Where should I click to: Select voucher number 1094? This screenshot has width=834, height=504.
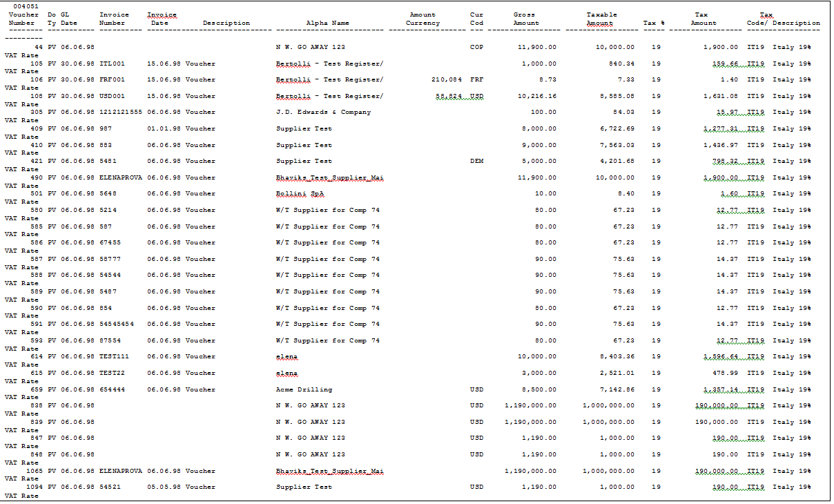coord(35,487)
